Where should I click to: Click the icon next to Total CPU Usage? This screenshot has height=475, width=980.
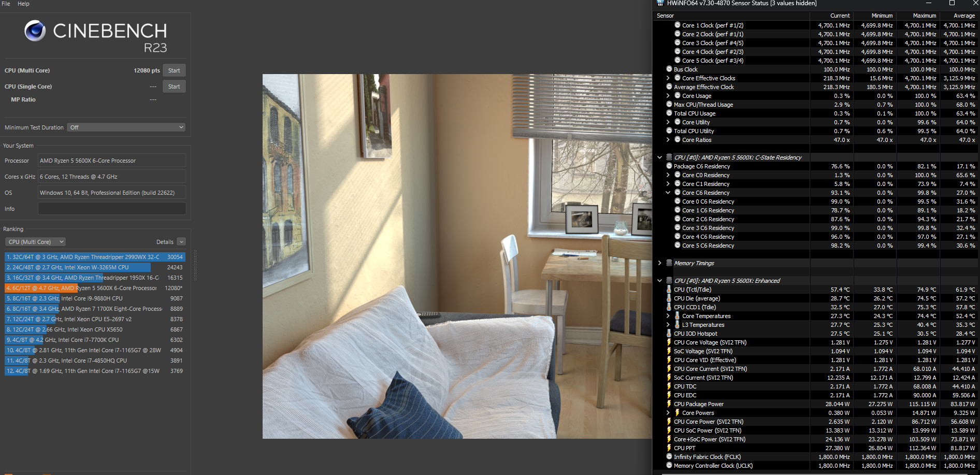(x=669, y=113)
